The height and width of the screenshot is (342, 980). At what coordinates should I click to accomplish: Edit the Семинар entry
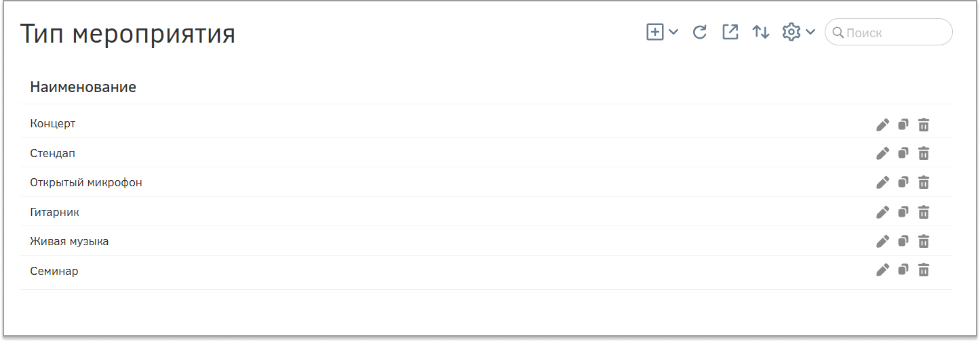(882, 271)
